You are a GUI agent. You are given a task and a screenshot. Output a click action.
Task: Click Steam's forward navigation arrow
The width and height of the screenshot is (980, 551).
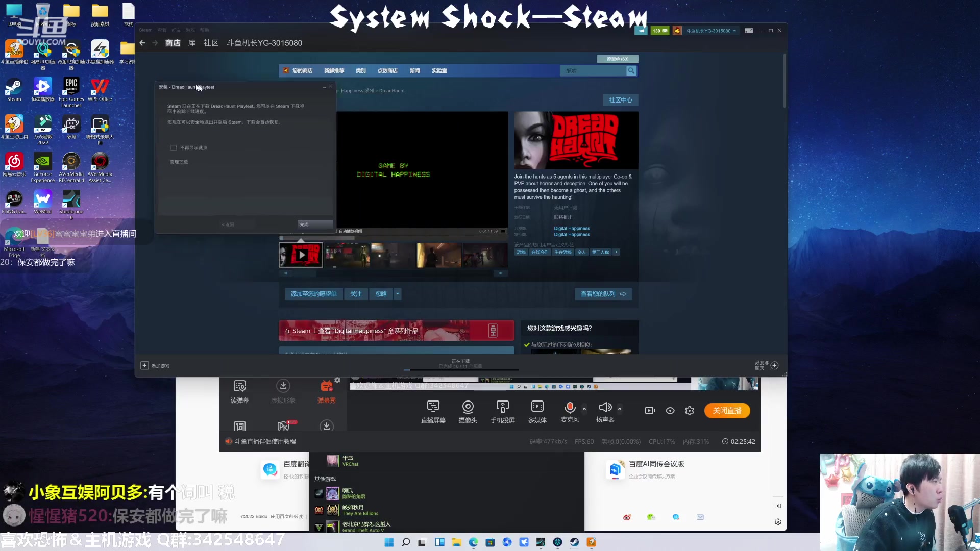[x=155, y=43]
